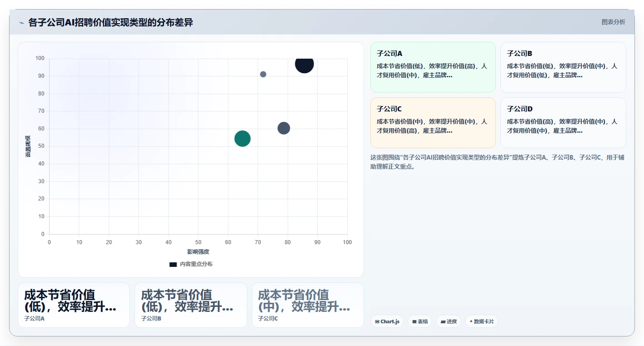Click the page title 各子公司AI招聘价值实现类型的分布差异

tap(110, 22)
